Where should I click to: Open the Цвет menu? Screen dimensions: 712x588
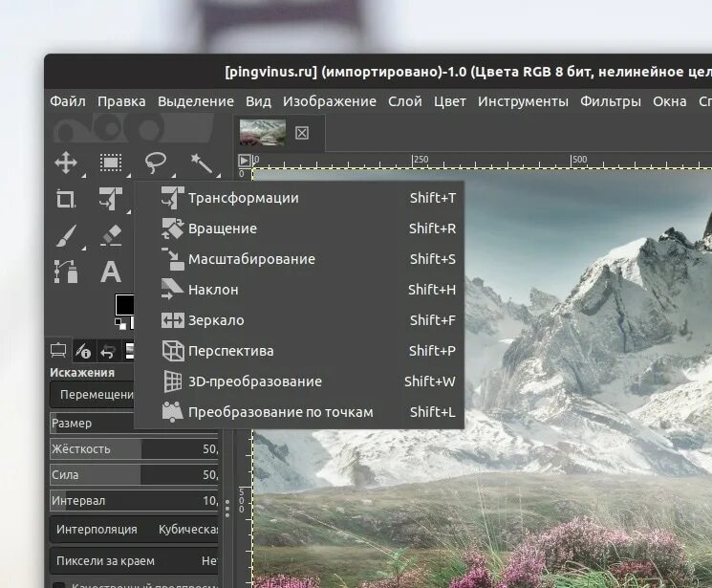[x=450, y=101]
